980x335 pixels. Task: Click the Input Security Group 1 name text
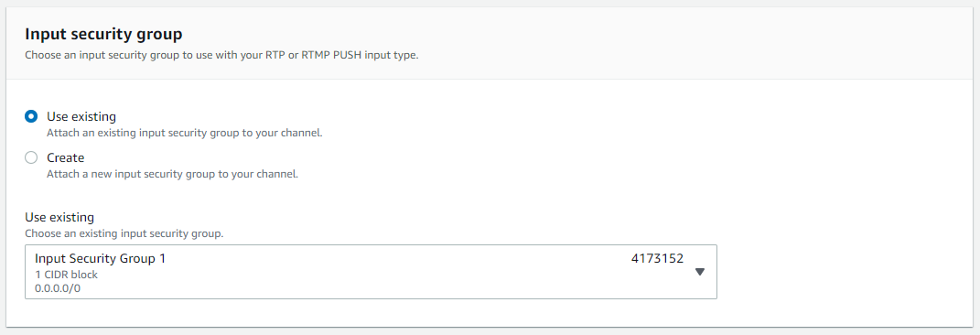[100, 259]
